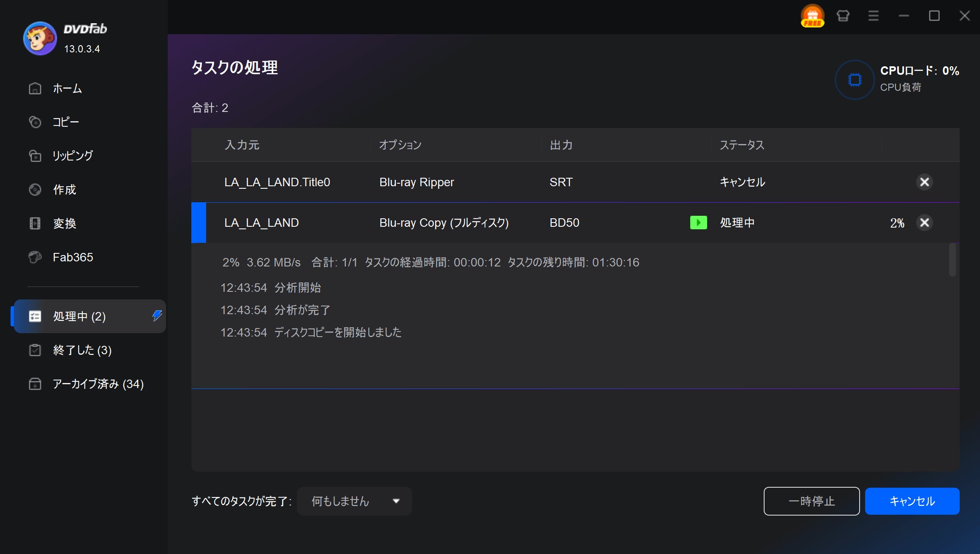
Task: Remove the LA_LA_LAND.Title0 task
Action: tap(924, 182)
